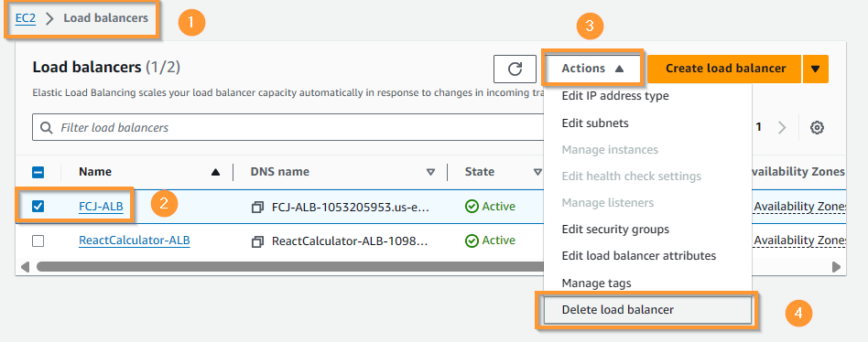Toggle the select-all header checkbox
868x342 pixels.
pyautogui.click(x=38, y=173)
